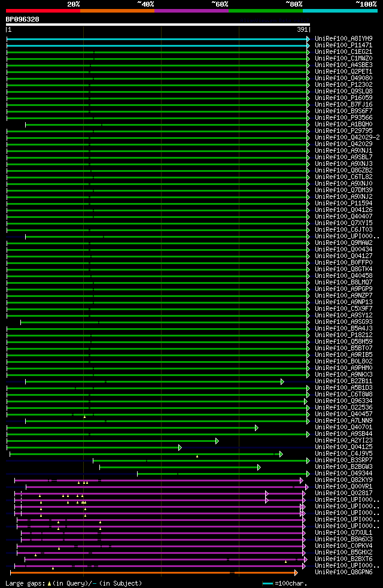
Task: Select label UniRef100_Q9SLQ8
Action: coord(344,91)
